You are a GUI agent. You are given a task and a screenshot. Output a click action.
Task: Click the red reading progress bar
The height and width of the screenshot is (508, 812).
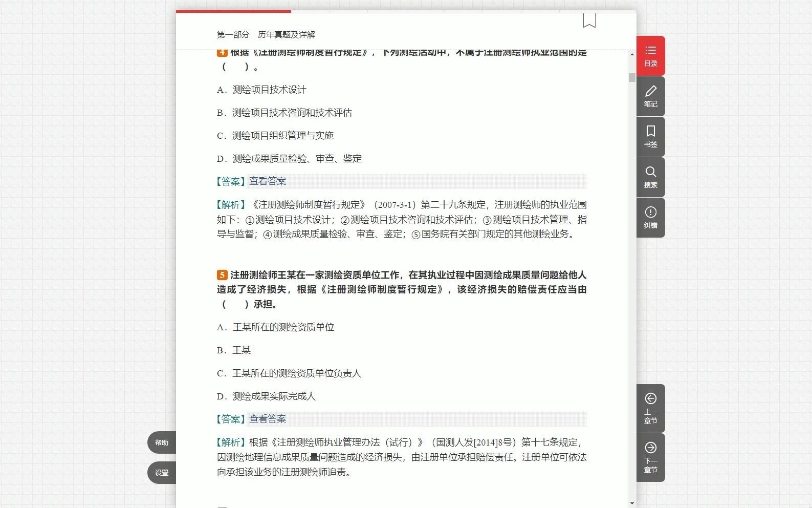[x=233, y=11]
